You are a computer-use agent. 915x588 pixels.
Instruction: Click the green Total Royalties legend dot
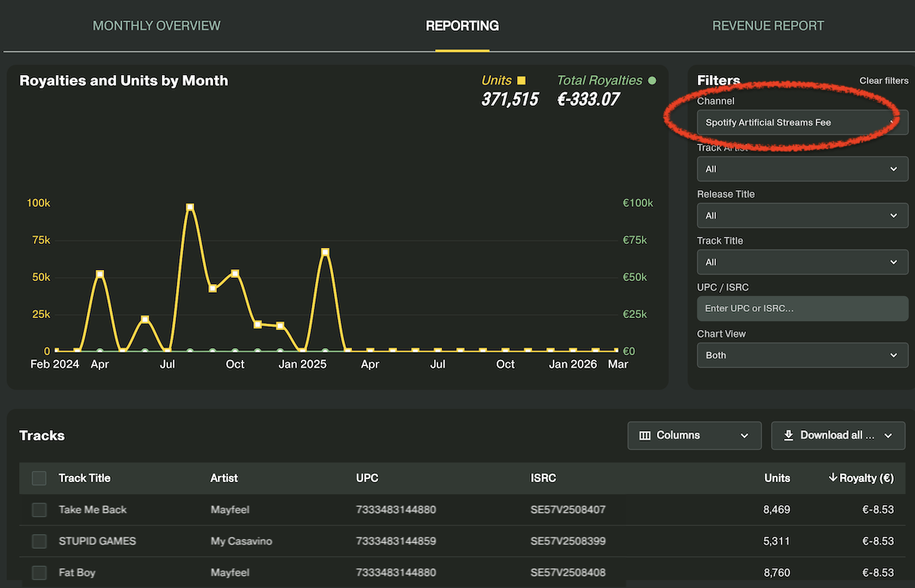pyautogui.click(x=652, y=81)
